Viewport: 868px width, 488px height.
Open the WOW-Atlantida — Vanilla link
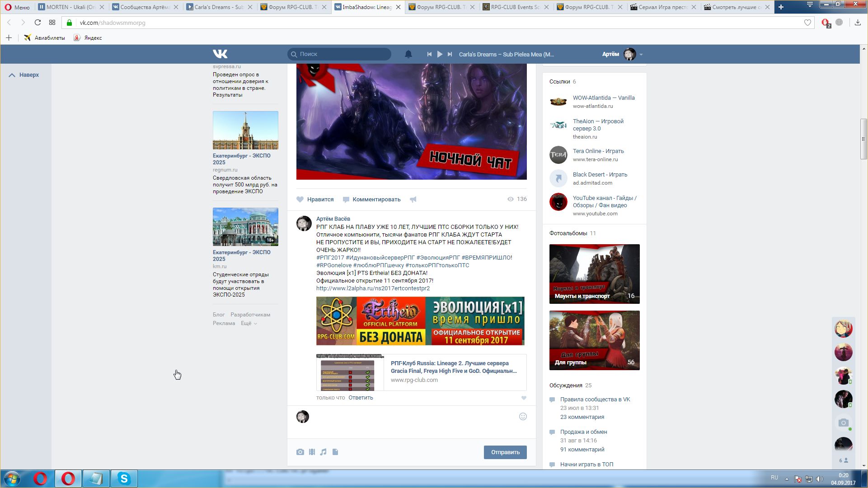[604, 98]
